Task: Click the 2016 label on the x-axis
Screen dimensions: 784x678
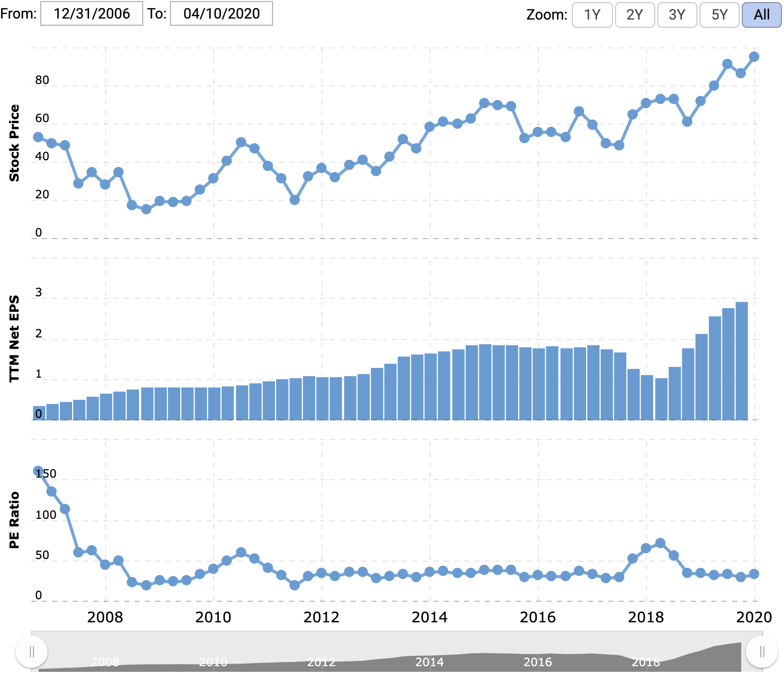Action: pyautogui.click(x=538, y=617)
